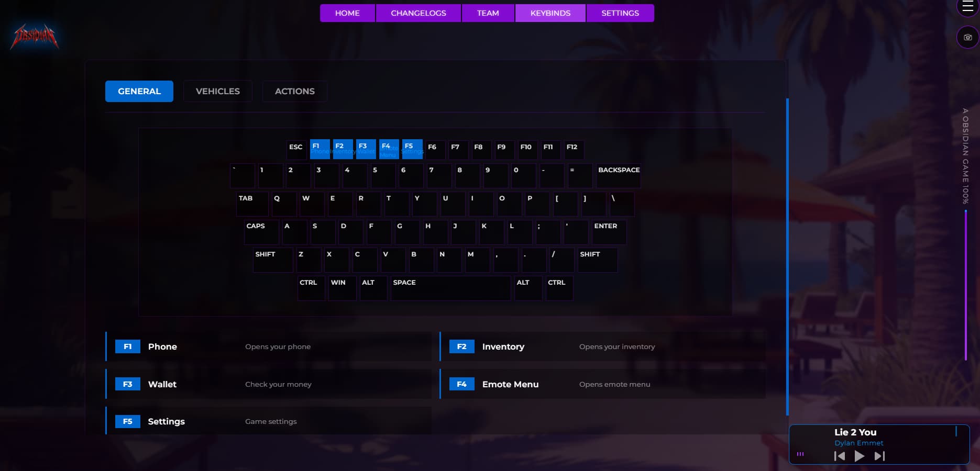Click the F9 key on the keyboard

click(504, 150)
